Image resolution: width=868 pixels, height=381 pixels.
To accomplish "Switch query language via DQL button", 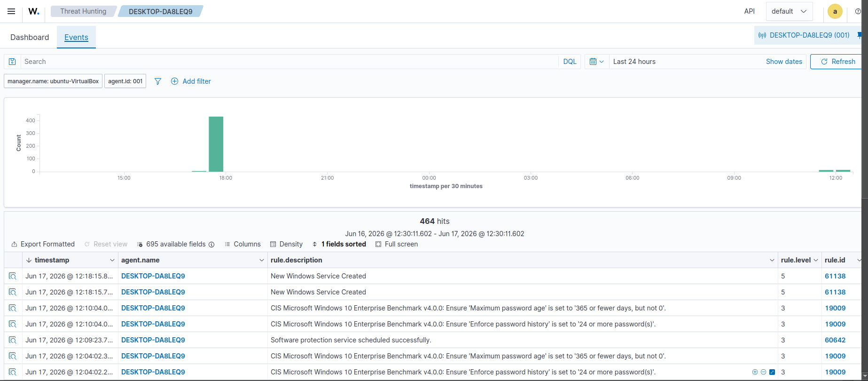I will pos(570,62).
